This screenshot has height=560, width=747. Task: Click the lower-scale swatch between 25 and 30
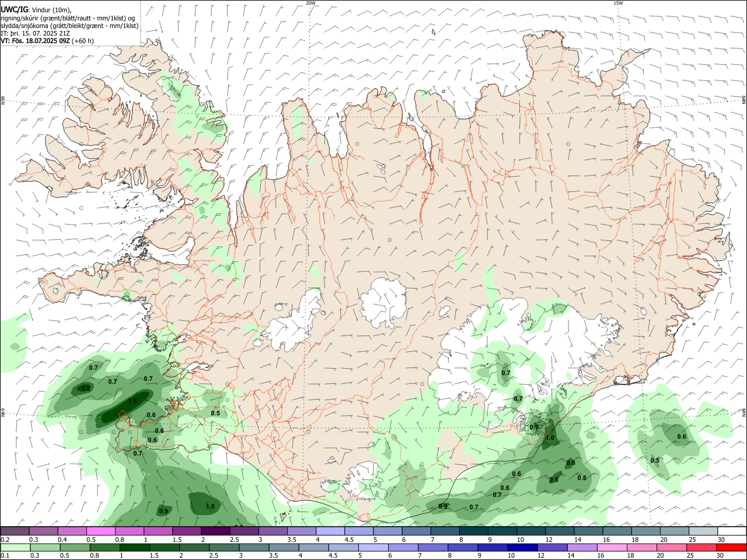[x=702, y=548]
